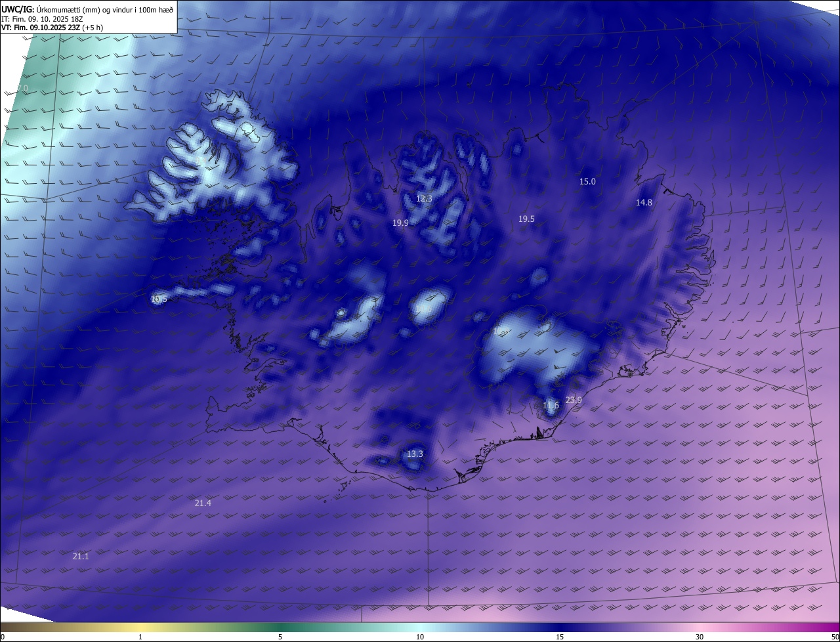Click the precipitable water color scale bar
The height and width of the screenshot is (642, 840).
click(x=420, y=628)
